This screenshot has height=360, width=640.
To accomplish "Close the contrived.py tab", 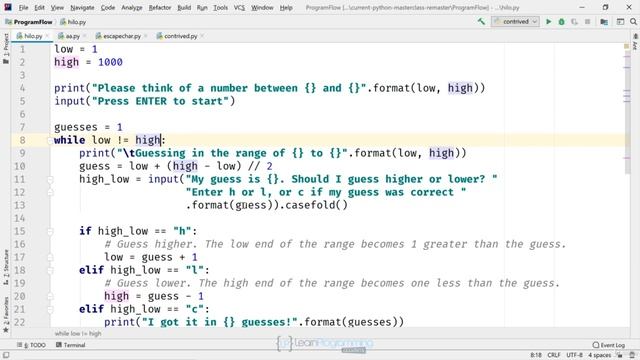I will click(202, 36).
